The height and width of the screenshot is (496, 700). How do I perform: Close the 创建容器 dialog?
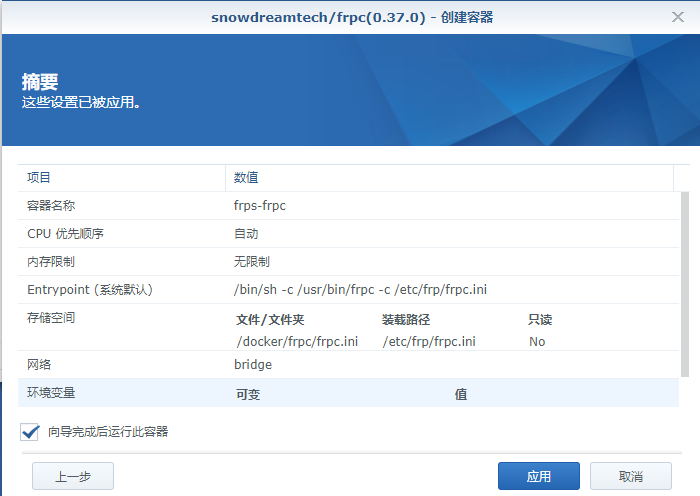(678, 17)
